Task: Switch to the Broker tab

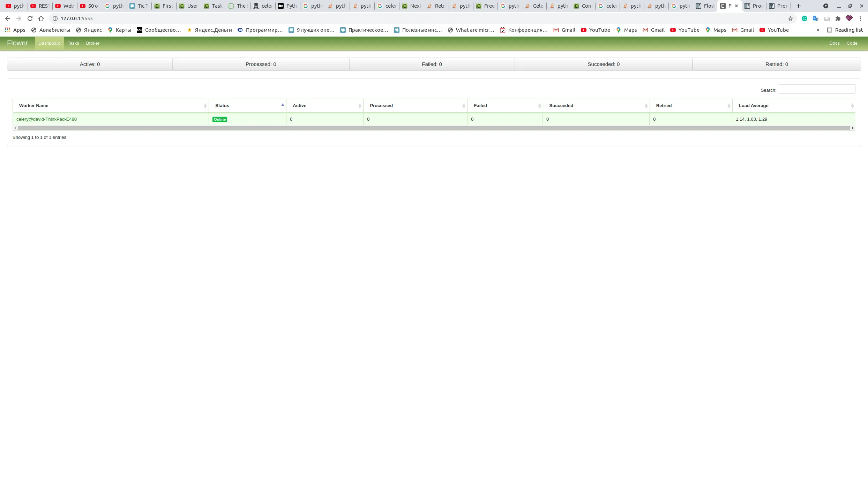Action: point(92,43)
